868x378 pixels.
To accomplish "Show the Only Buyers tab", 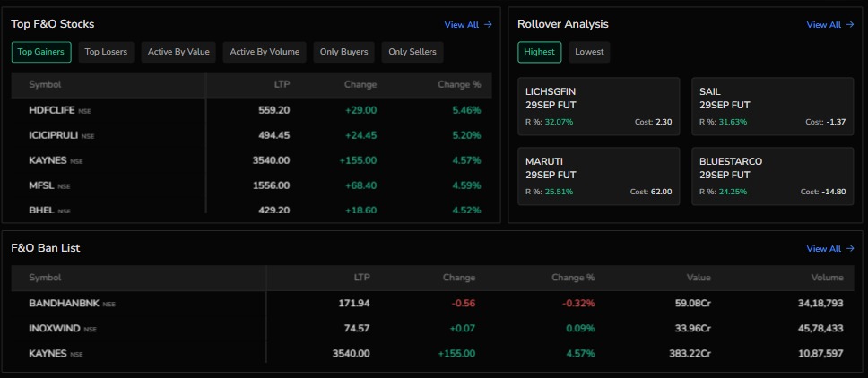I will click(x=343, y=52).
